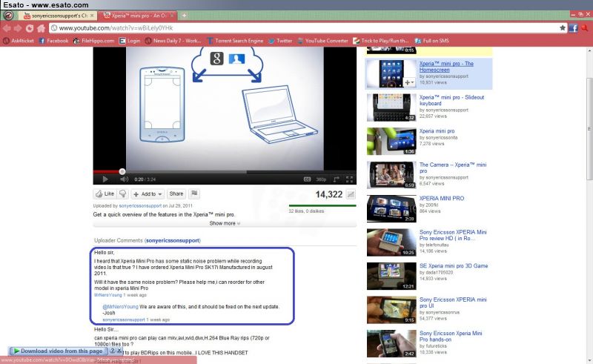Reload the page with the refresh icon
Viewport: 593px width, 364px height.
coord(30,28)
